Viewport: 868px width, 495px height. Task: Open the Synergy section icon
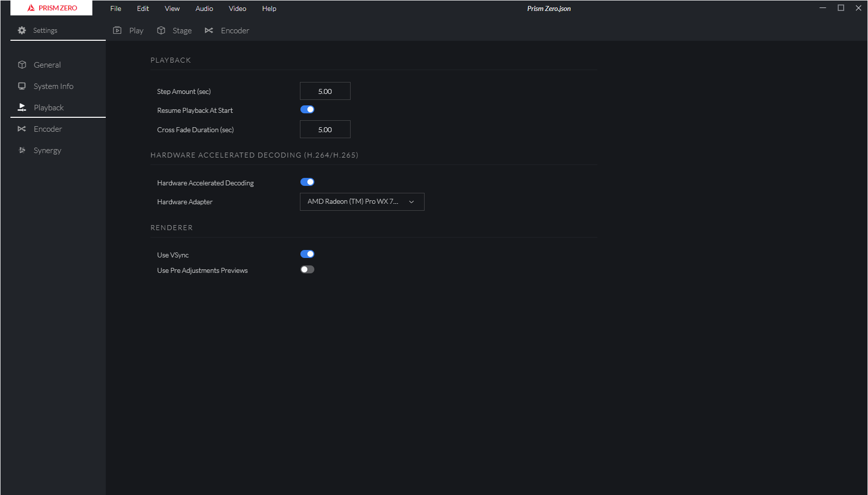pos(22,150)
